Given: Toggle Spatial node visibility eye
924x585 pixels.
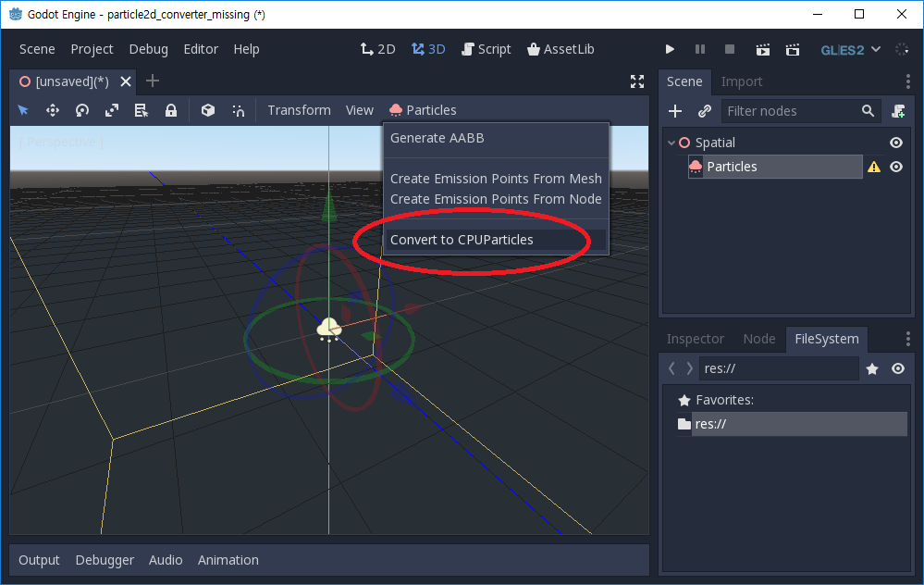Looking at the screenshot, I should click(x=895, y=142).
